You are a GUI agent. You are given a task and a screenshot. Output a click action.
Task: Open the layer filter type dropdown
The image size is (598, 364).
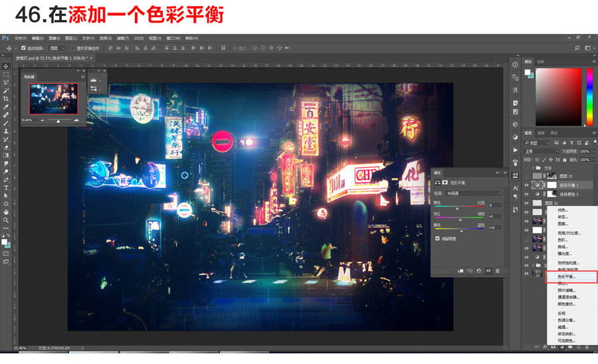tap(537, 143)
